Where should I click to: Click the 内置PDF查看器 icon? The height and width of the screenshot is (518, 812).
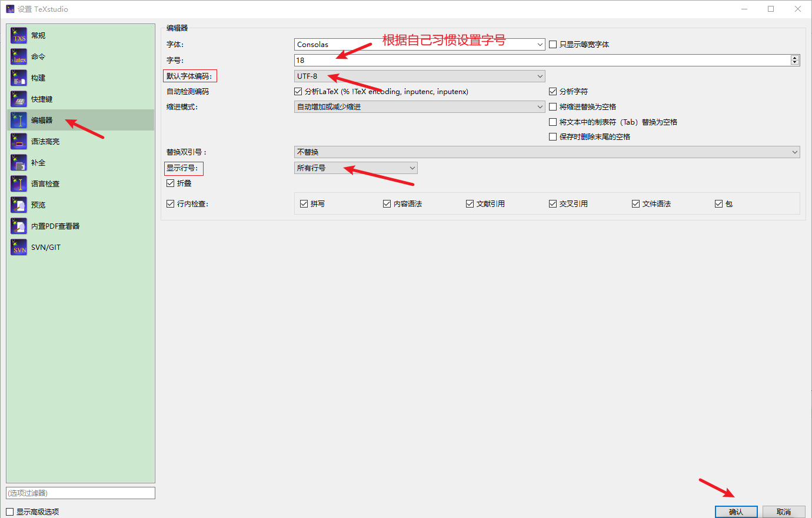19,226
